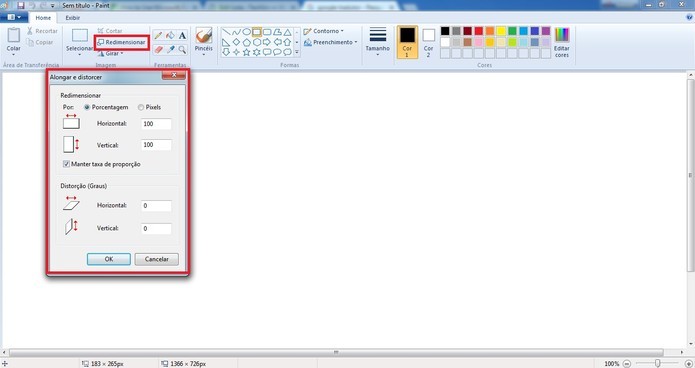Click the zoom out minus button
695x368 pixels.
(627, 364)
